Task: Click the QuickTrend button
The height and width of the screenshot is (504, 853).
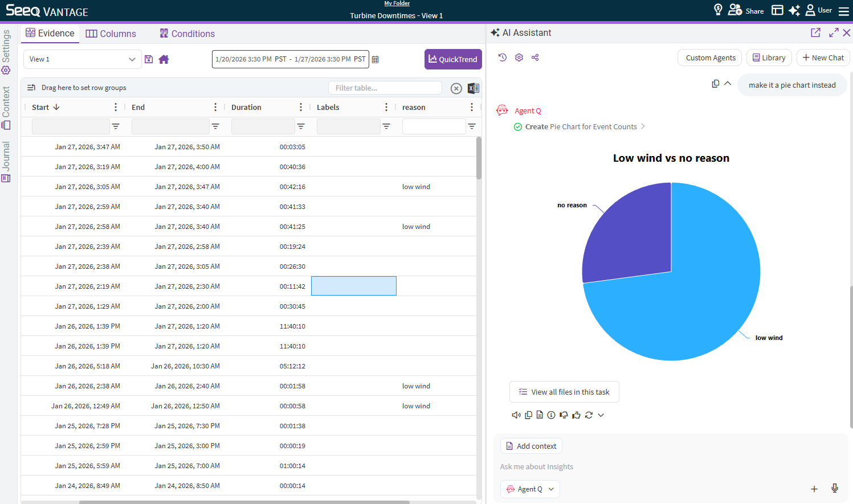Action: coord(453,59)
